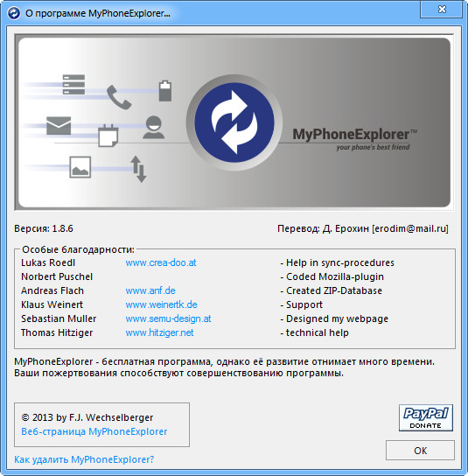
Task: Open the www.crea-doo.at link
Action: tap(161, 262)
